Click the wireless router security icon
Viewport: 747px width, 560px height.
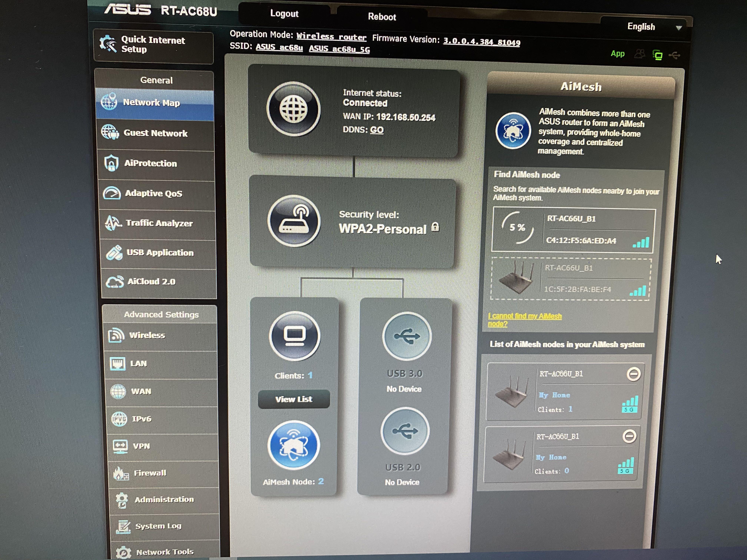(294, 221)
